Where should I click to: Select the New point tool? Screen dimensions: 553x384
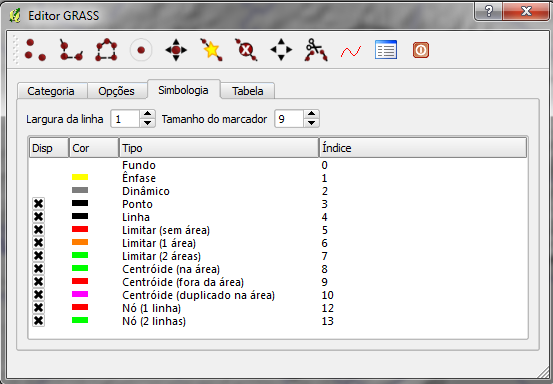35,50
